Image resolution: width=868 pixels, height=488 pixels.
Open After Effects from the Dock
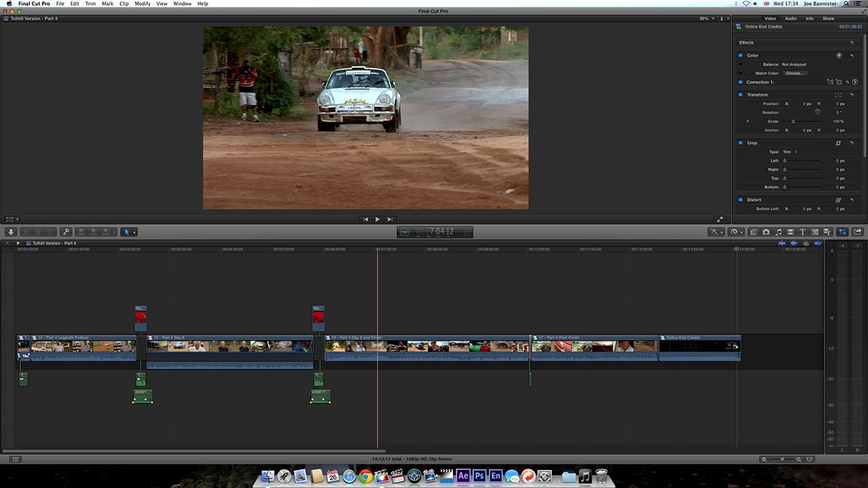tap(463, 476)
